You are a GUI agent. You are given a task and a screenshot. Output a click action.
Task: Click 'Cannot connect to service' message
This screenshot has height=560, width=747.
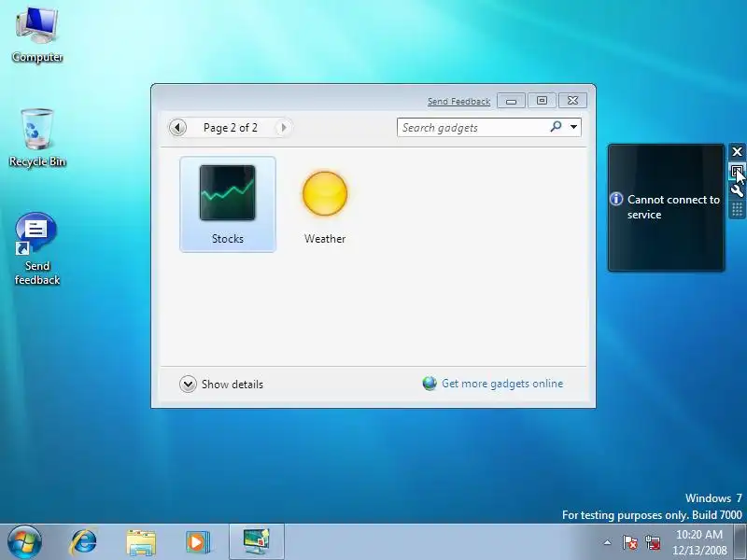coord(673,207)
